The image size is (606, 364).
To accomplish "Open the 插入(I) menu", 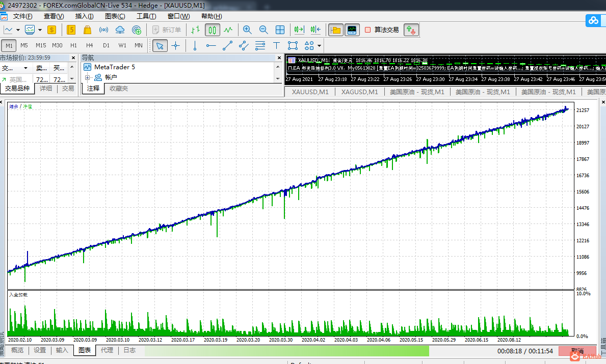I will pos(84,16).
